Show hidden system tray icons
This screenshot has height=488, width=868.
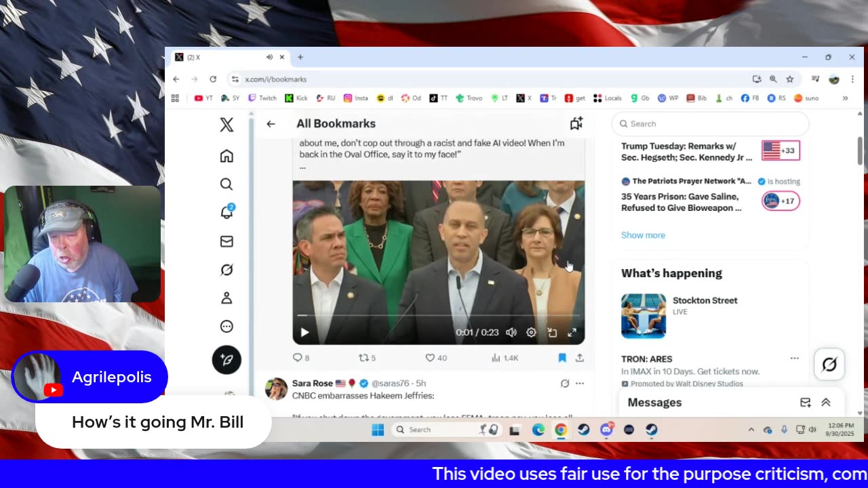pyautogui.click(x=751, y=430)
